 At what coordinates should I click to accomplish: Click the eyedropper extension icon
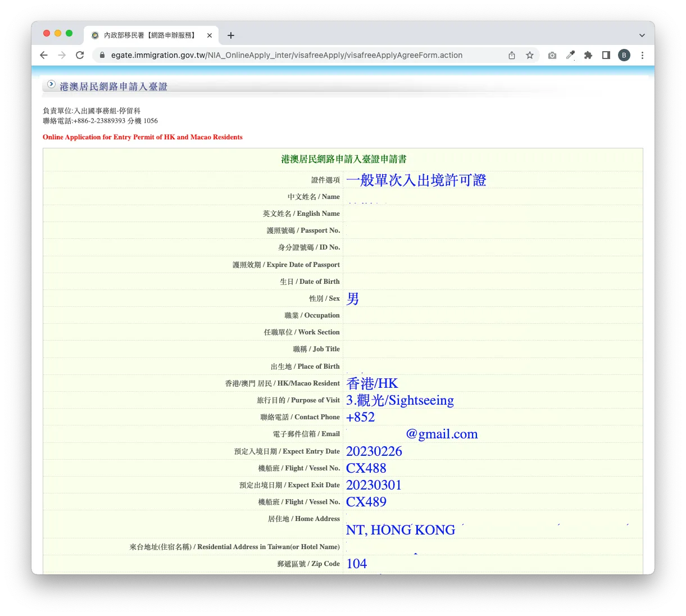pyautogui.click(x=570, y=55)
